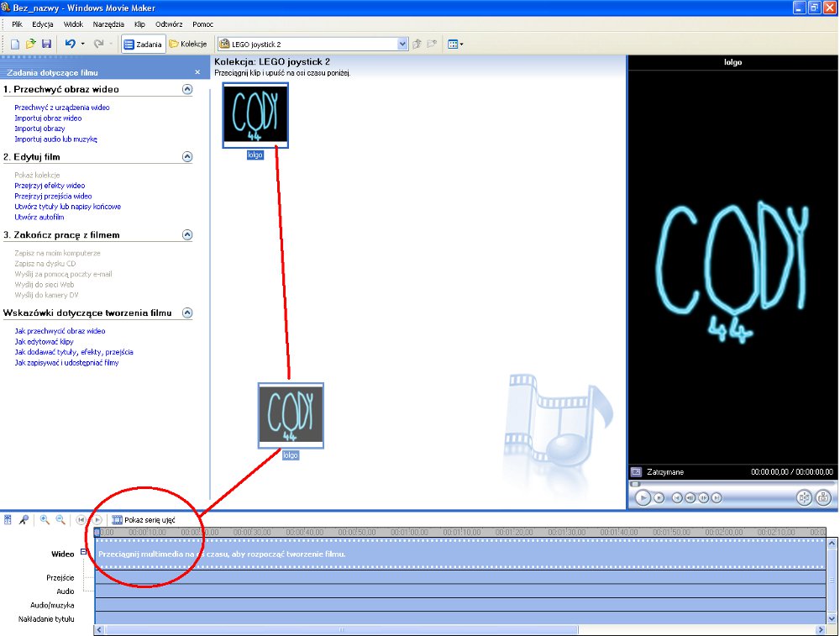Open Jak edytować klipy tip
The width and height of the screenshot is (840, 636).
pyautogui.click(x=44, y=342)
